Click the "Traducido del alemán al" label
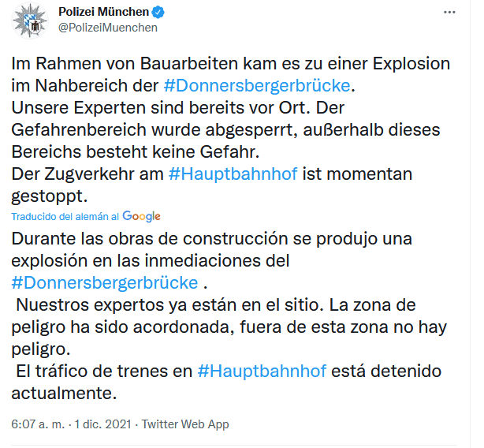This screenshot has width=484, height=448. pos(65,217)
